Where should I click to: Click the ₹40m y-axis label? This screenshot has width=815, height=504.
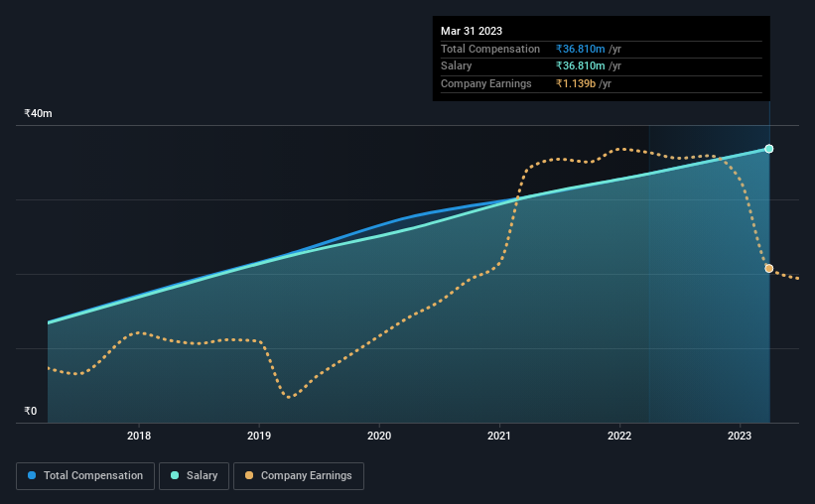tap(38, 113)
